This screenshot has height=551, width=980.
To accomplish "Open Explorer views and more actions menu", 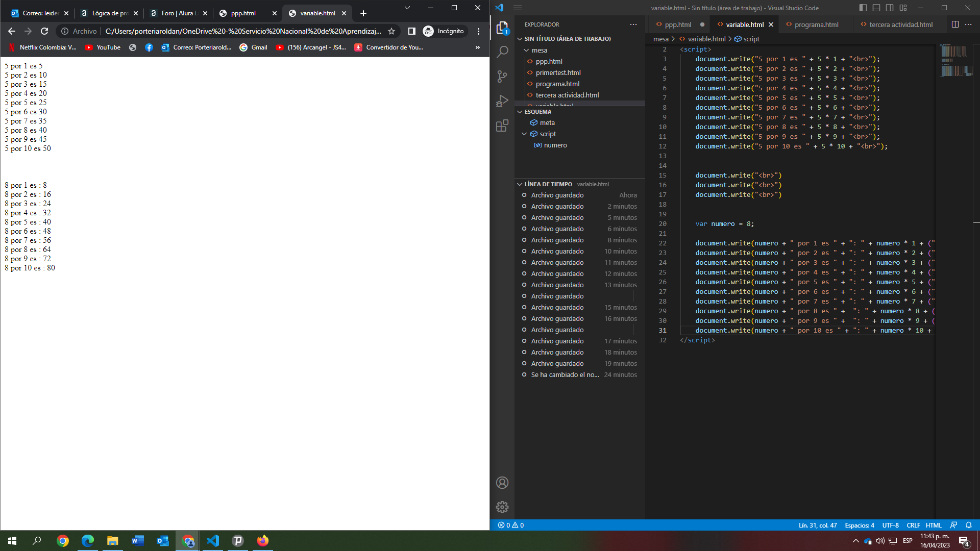I will [633, 24].
